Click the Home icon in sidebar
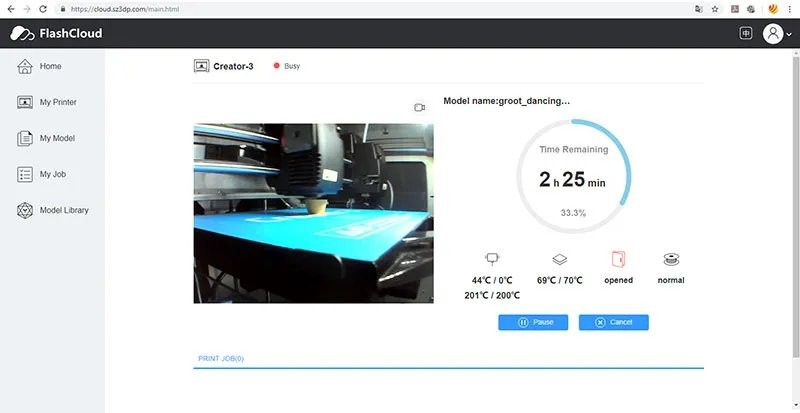 point(24,66)
